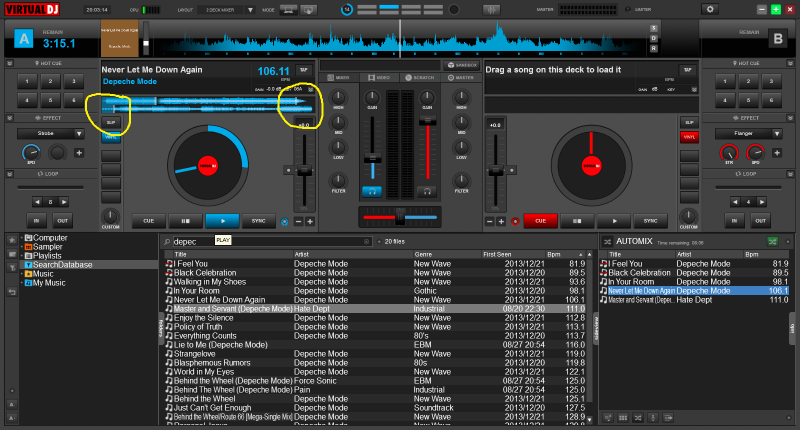
Task: Collapse the left HOT CUE panel
Action: pyautogui.click(x=10, y=63)
